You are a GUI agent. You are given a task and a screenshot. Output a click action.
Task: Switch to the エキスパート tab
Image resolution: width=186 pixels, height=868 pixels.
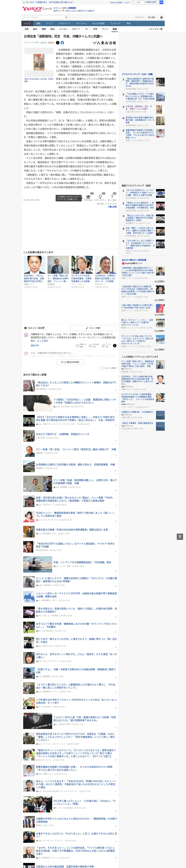tap(64, 24)
